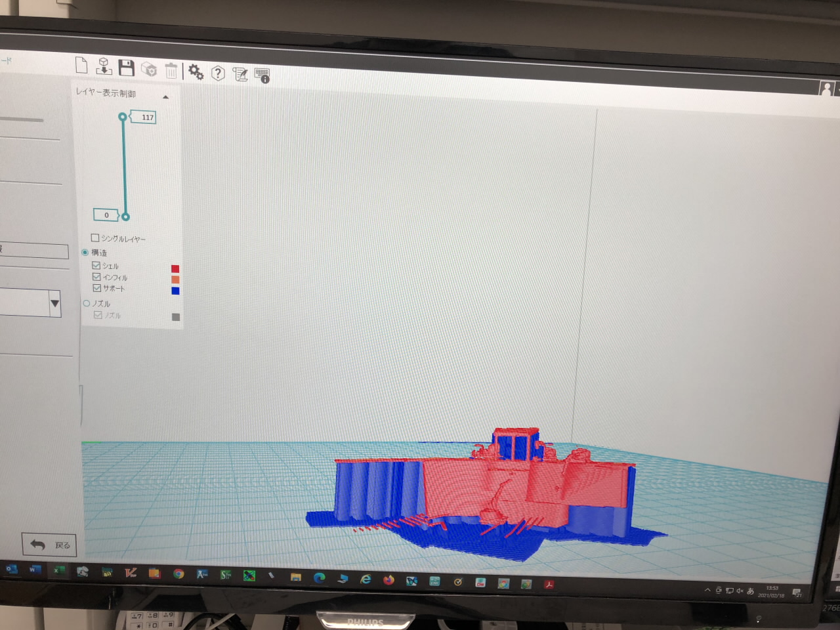
Task: Import a 3D model via box-download icon
Action: [104, 66]
